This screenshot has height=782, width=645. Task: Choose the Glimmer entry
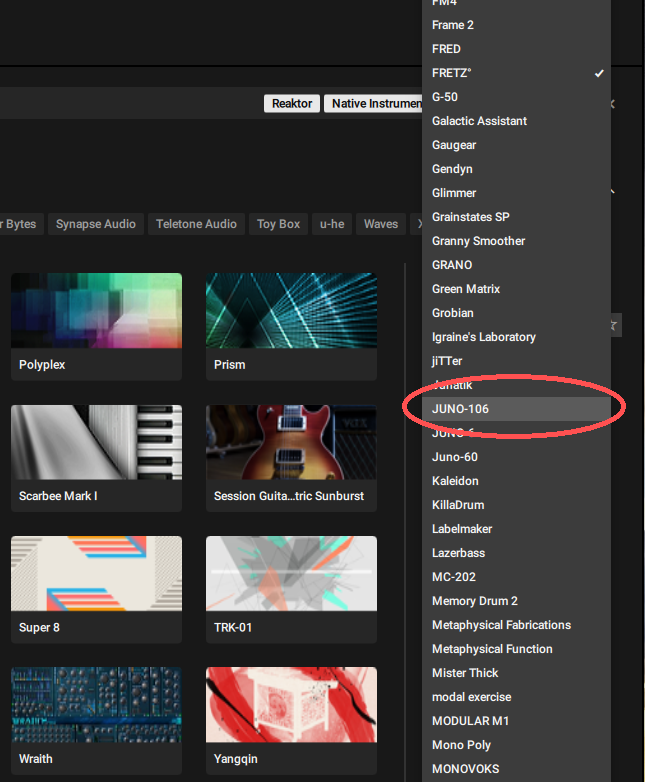point(516,193)
